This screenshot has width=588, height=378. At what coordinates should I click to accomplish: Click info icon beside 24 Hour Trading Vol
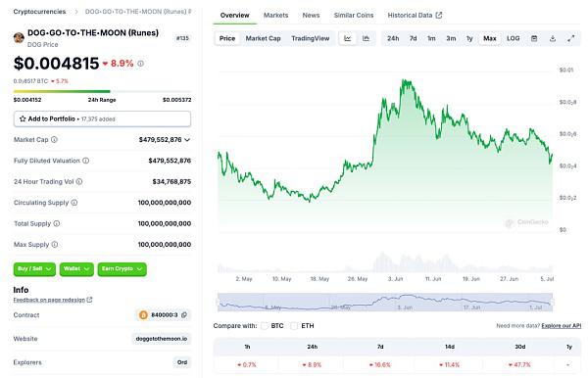[79, 182]
